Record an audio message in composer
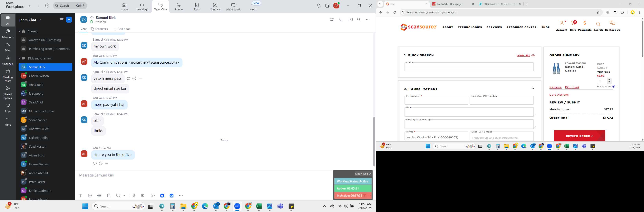 (x=134, y=196)
